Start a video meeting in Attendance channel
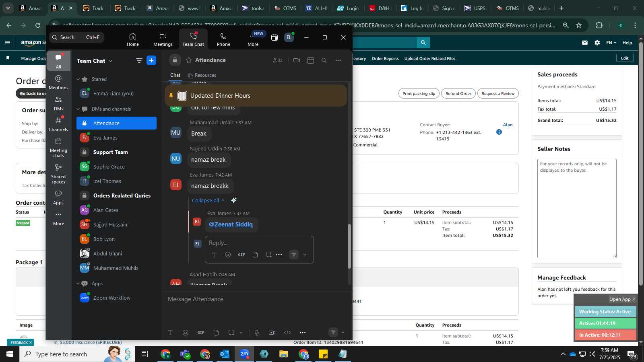 click(297, 60)
